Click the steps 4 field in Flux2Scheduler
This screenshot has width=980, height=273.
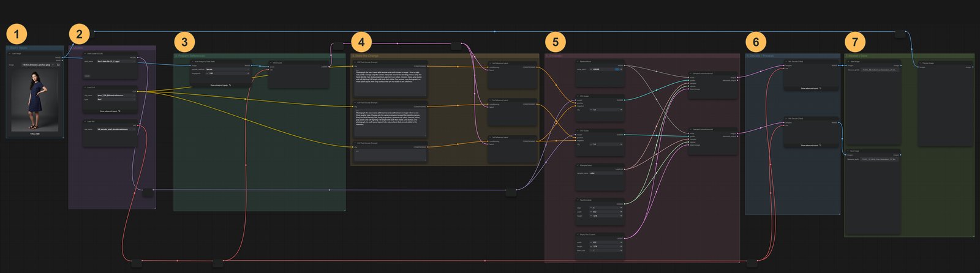point(606,208)
